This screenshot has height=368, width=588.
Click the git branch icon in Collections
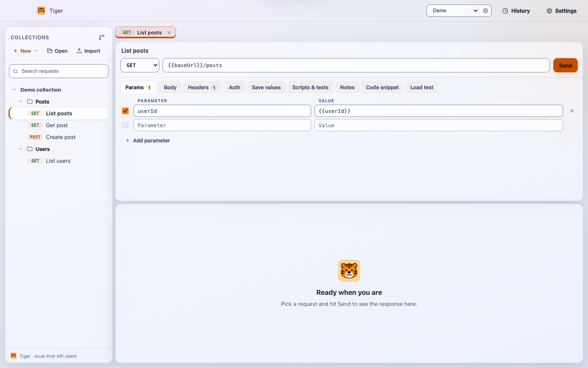click(x=102, y=37)
